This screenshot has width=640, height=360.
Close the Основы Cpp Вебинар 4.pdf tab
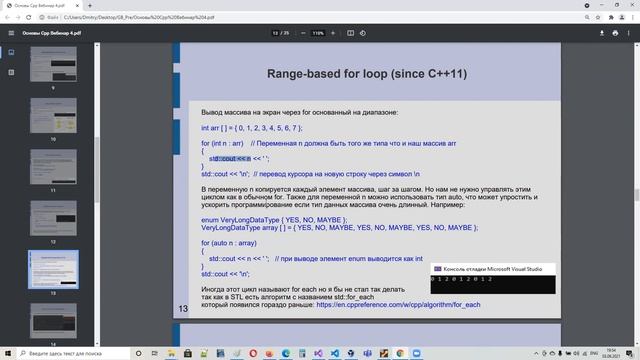[77, 6]
